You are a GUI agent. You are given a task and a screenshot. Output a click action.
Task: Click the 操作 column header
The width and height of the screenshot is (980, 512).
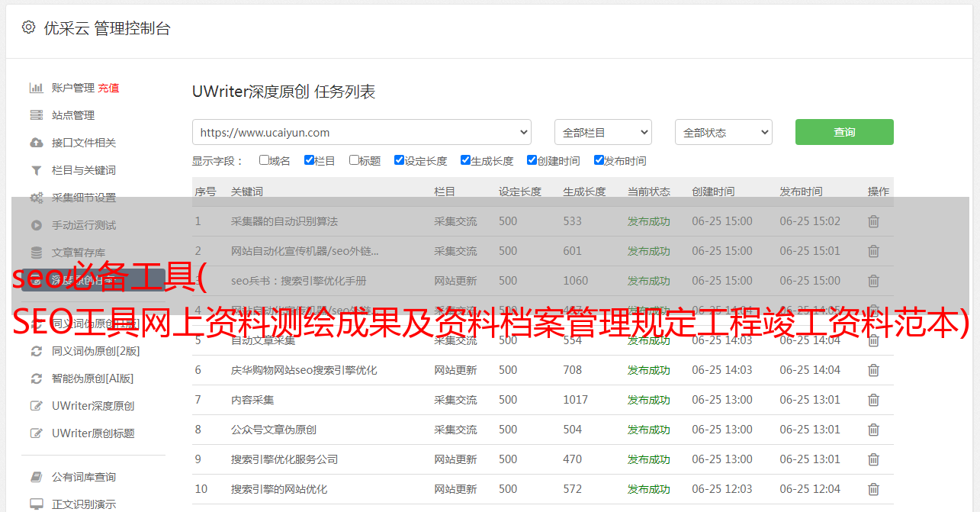(x=879, y=192)
